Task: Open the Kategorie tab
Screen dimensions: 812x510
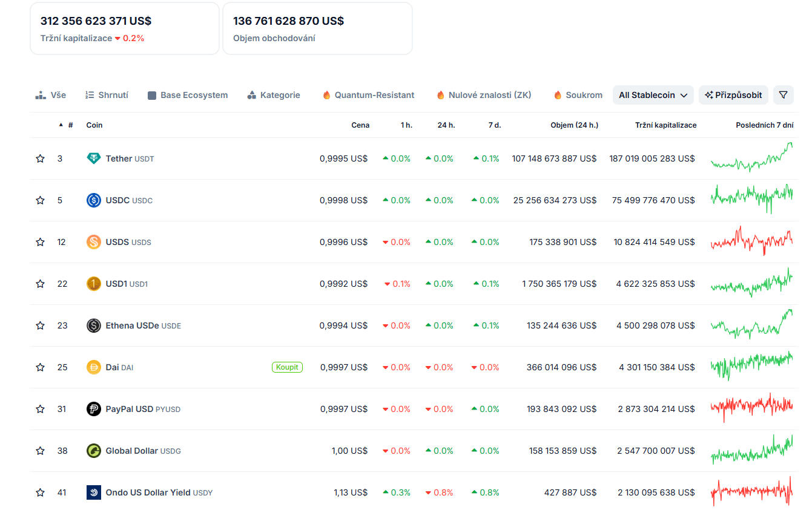Action: coord(274,95)
